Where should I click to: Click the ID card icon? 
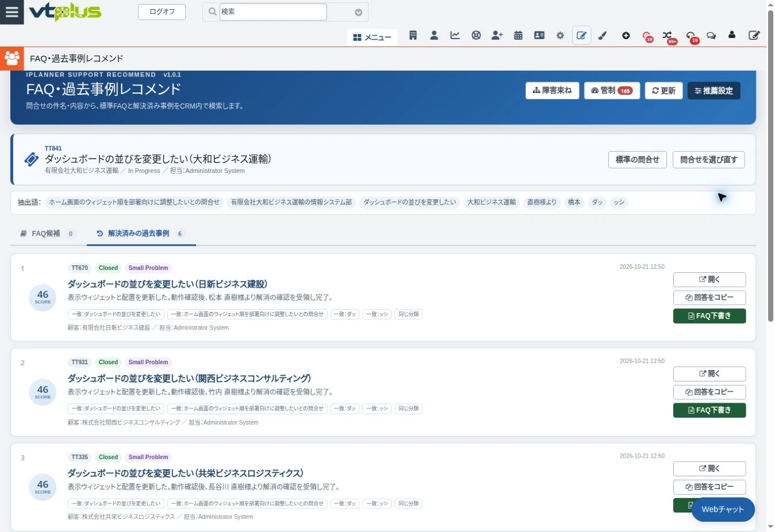tap(539, 36)
